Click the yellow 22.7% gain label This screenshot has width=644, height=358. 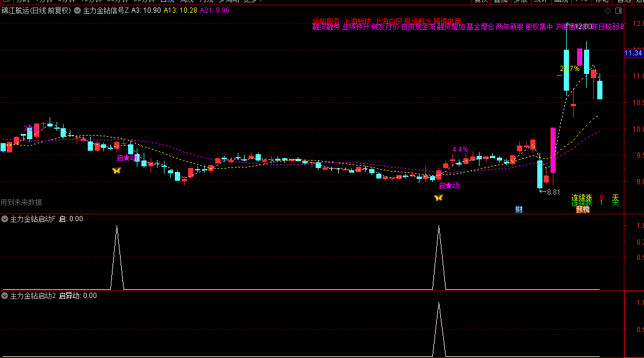pos(570,69)
